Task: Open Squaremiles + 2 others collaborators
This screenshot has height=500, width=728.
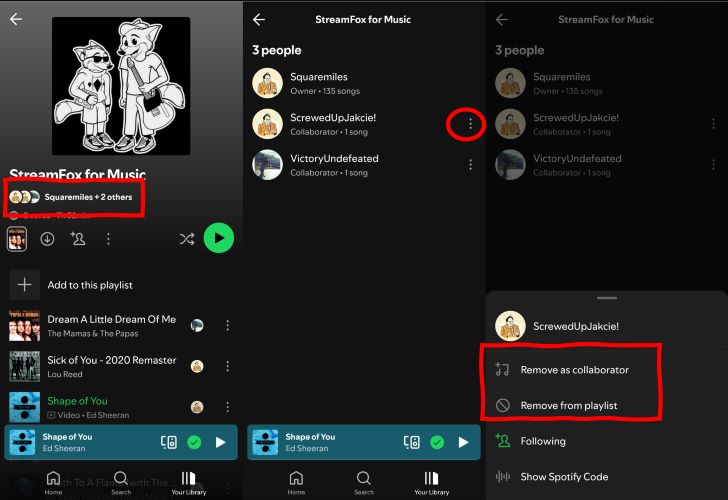Action: (71, 197)
